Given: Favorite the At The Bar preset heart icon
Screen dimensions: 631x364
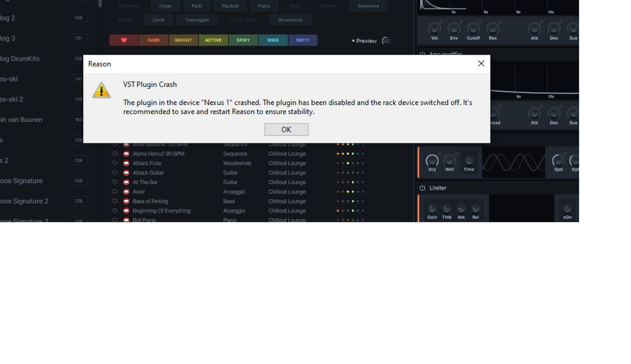Looking at the screenshot, I should 115,182.
